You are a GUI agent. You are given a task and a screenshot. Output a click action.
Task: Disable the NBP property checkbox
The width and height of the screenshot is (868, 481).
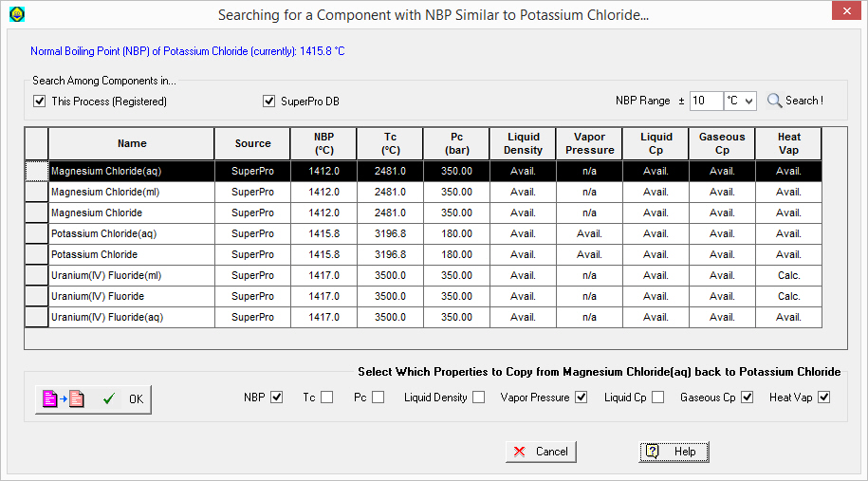tap(277, 398)
